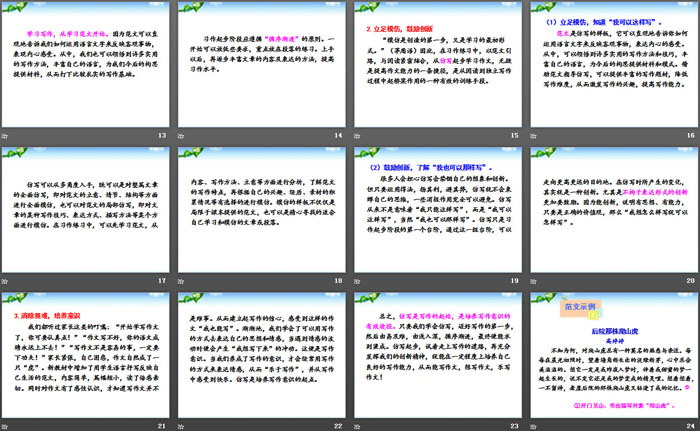Click the animation star icon under slide 16
Viewport: 700px width, 431px height.
[535, 135]
